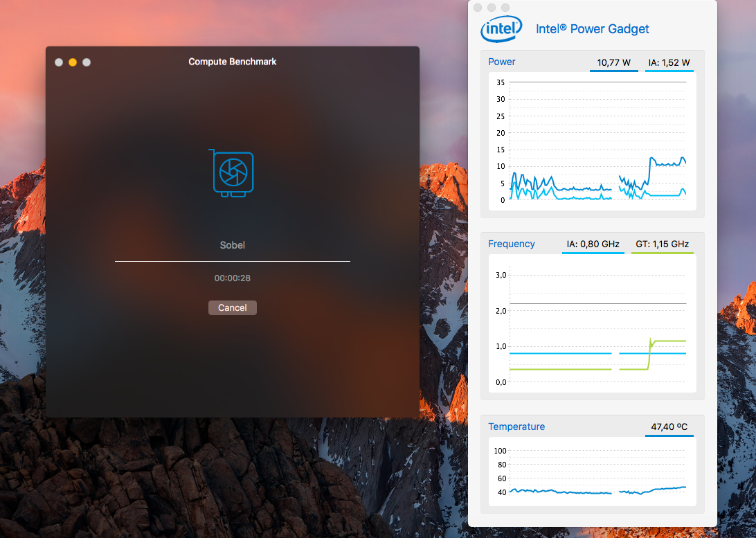Screen dimensions: 756x538
Task: Click the Temperature graph
Action: pyautogui.click(x=593, y=472)
